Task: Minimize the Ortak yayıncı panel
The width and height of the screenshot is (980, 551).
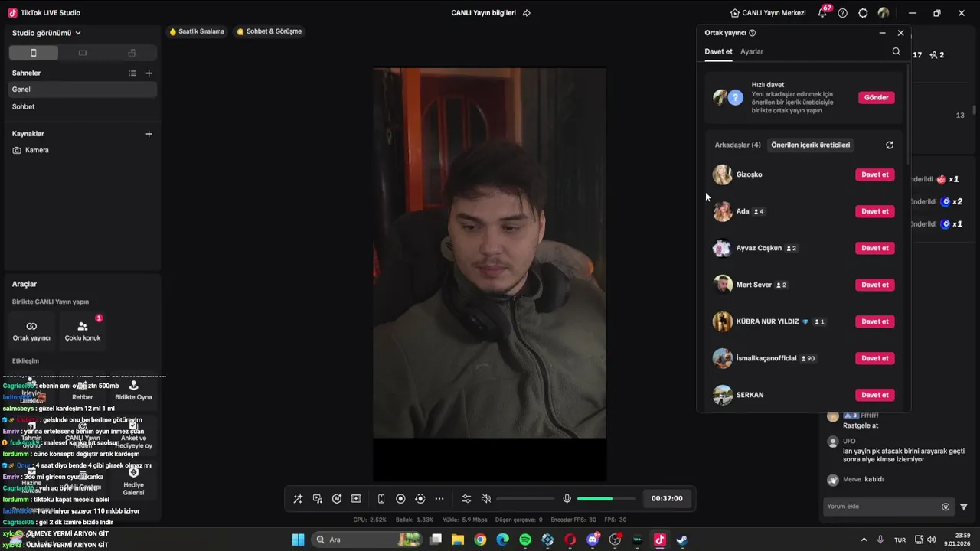Action: [x=882, y=33]
